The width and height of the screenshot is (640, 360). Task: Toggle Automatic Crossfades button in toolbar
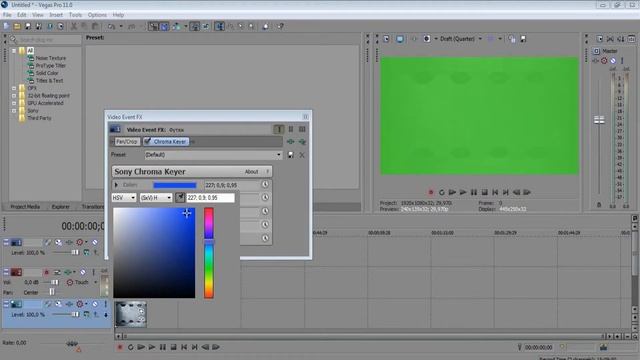(164, 26)
